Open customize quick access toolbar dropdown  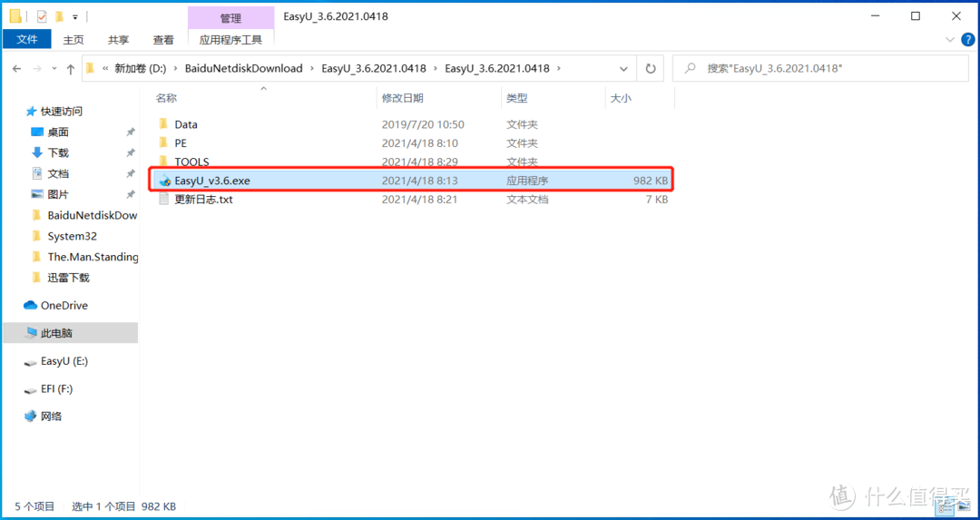pyautogui.click(x=75, y=16)
